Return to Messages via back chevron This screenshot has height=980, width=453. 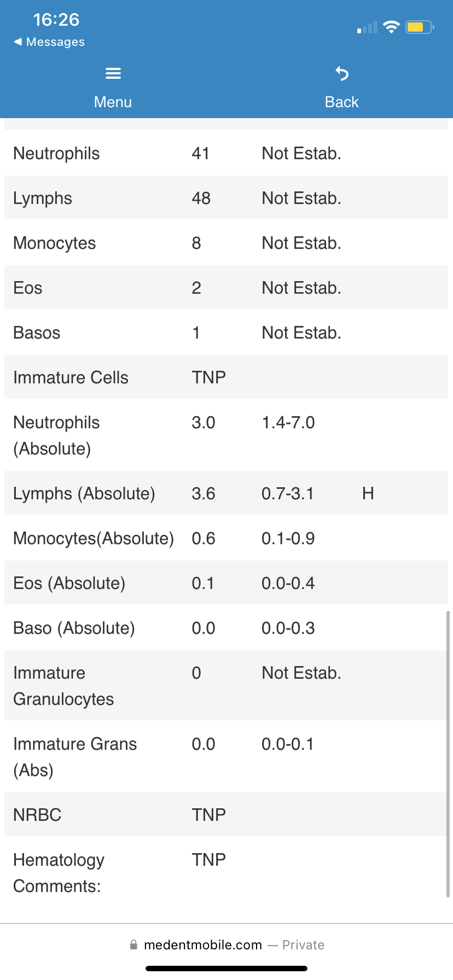pos(18,42)
